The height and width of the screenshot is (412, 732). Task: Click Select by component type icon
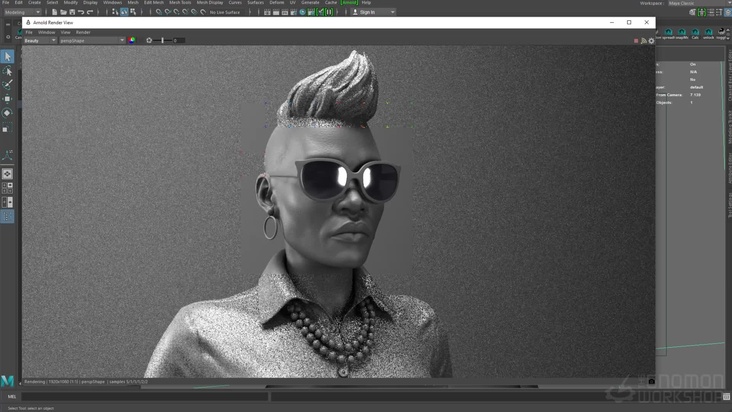point(133,12)
